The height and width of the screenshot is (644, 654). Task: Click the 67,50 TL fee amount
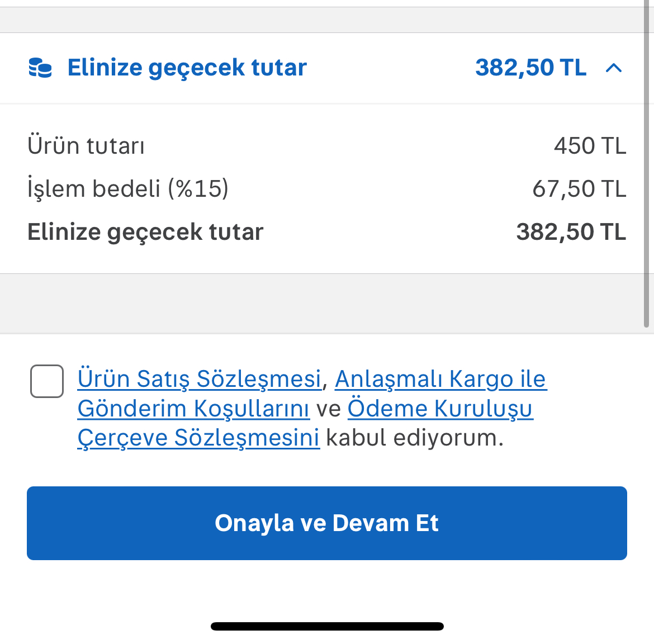(x=579, y=189)
